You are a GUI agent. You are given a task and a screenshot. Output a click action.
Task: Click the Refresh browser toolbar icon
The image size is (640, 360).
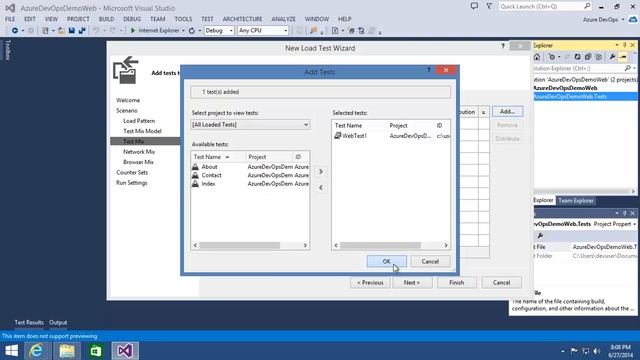coord(191,31)
